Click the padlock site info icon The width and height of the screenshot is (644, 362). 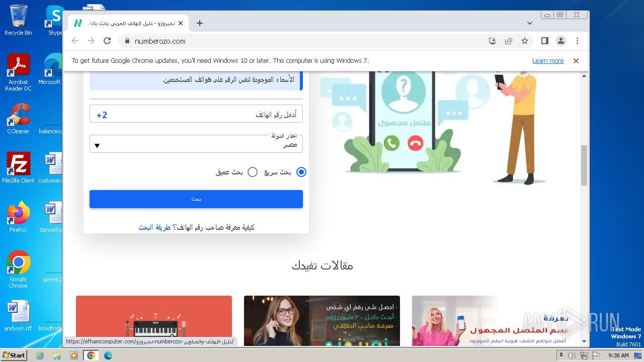(x=127, y=41)
